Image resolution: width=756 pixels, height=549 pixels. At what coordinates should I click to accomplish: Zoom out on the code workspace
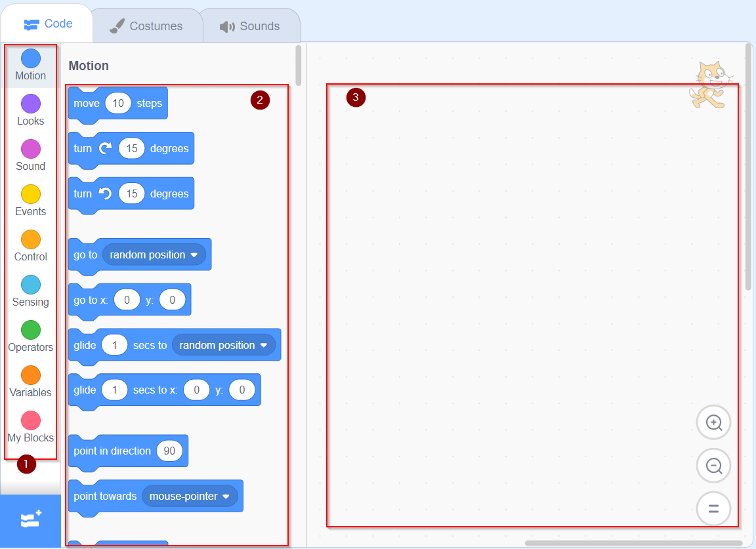713,466
